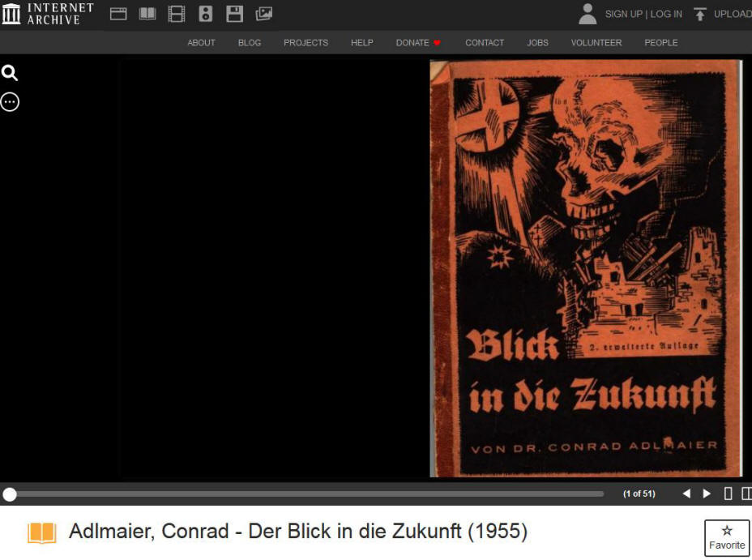Open the PROJECTS menu item
The image size is (752, 560).
point(305,43)
